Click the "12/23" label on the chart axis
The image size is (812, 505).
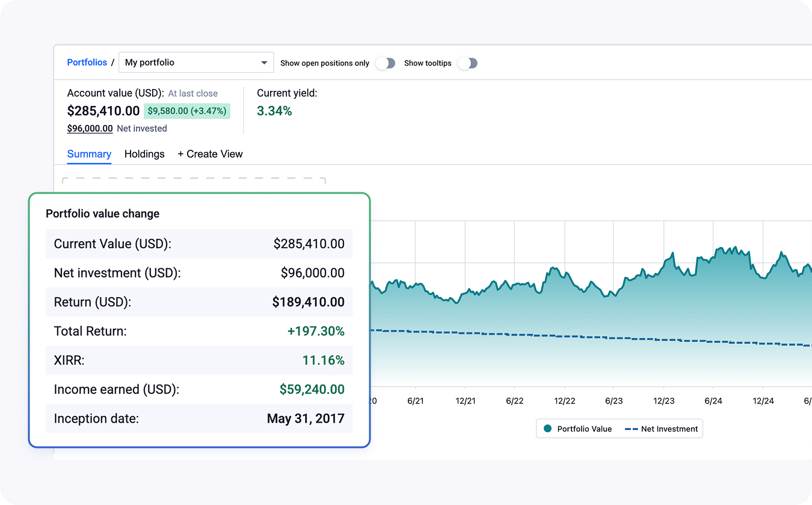click(x=663, y=400)
